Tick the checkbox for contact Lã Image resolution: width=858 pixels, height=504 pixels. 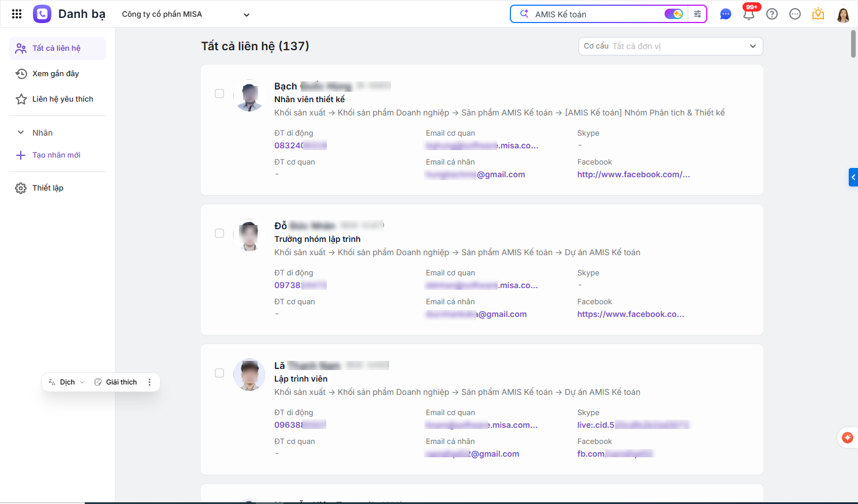coord(219,373)
